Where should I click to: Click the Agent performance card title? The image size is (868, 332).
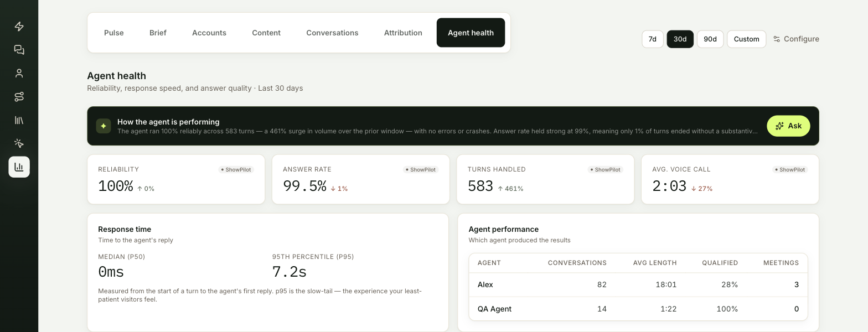(x=504, y=229)
